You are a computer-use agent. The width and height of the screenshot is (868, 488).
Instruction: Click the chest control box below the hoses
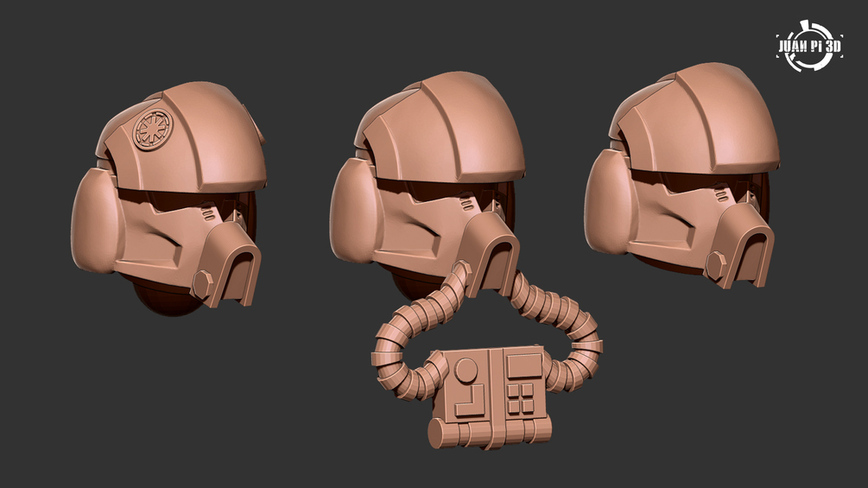[490, 396]
